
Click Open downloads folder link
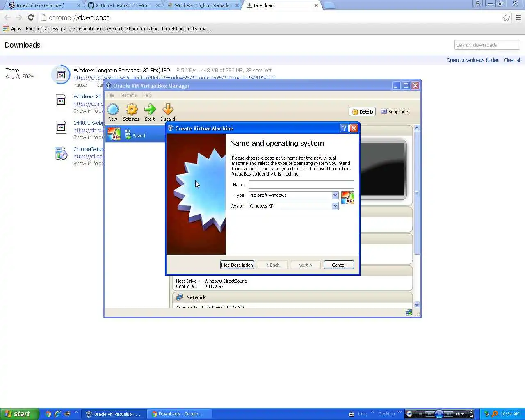click(472, 60)
